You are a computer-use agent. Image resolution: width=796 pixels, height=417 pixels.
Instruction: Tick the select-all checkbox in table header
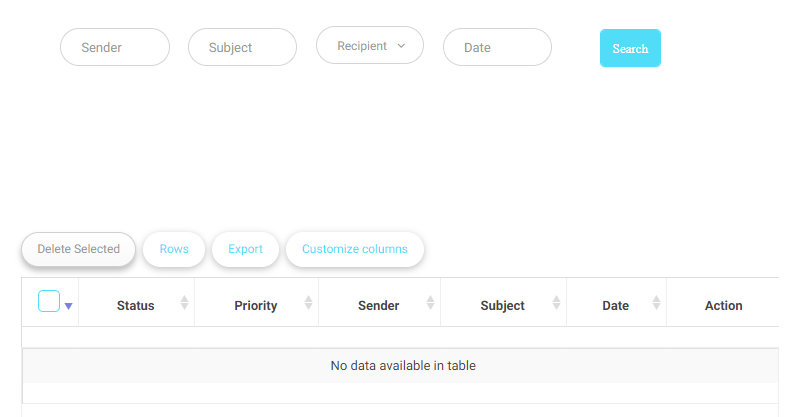point(49,301)
